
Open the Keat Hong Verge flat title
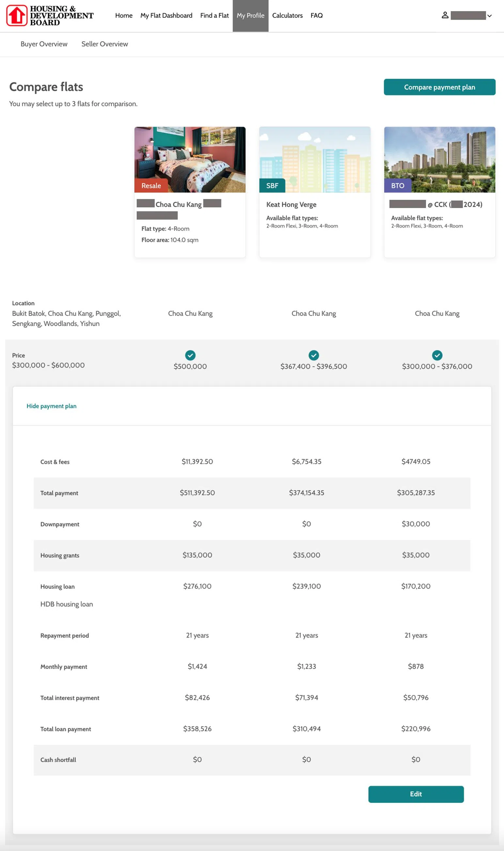pyautogui.click(x=291, y=204)
